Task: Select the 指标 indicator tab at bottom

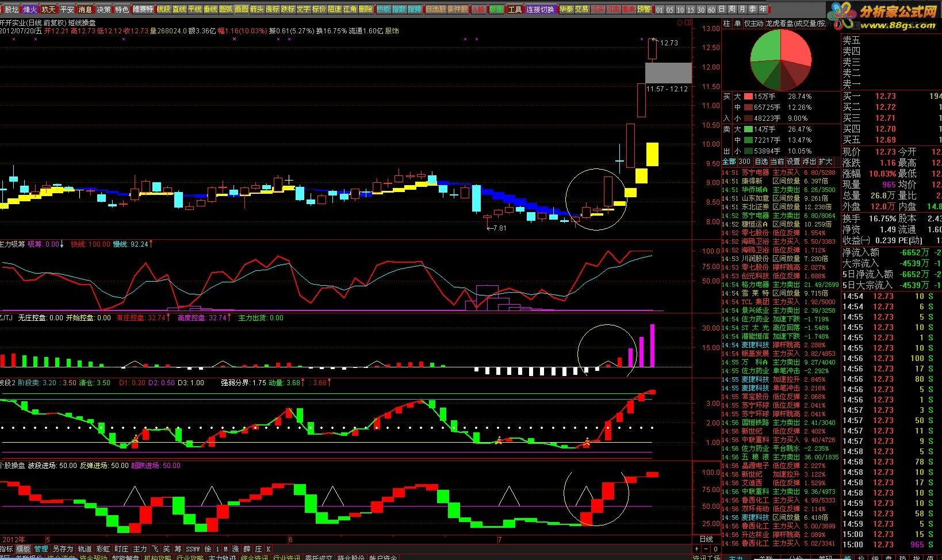Action: (x=6, y=549)
